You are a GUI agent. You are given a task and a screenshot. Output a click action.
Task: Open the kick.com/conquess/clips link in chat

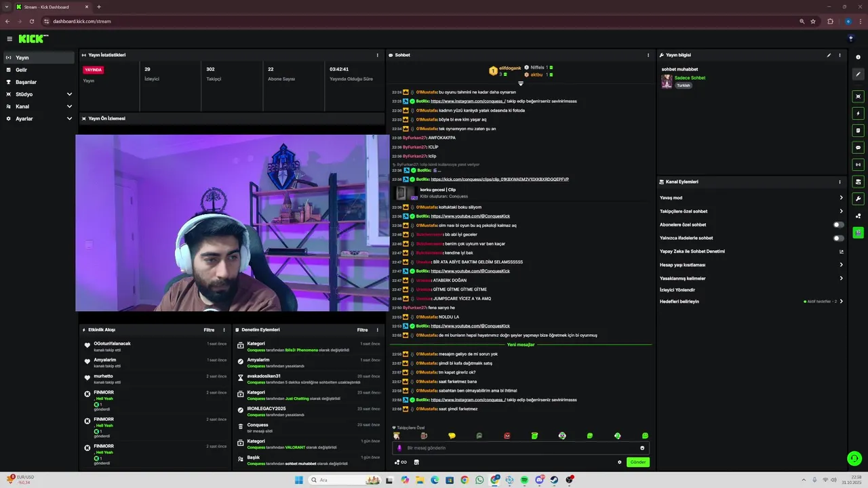point(500,180)
